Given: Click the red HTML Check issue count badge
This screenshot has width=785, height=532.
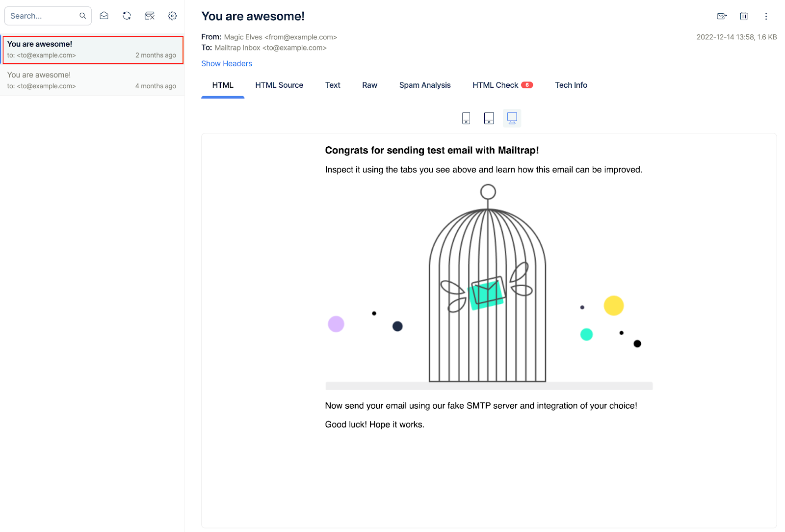Looking at the screenshot, I should tap(527, 84).
